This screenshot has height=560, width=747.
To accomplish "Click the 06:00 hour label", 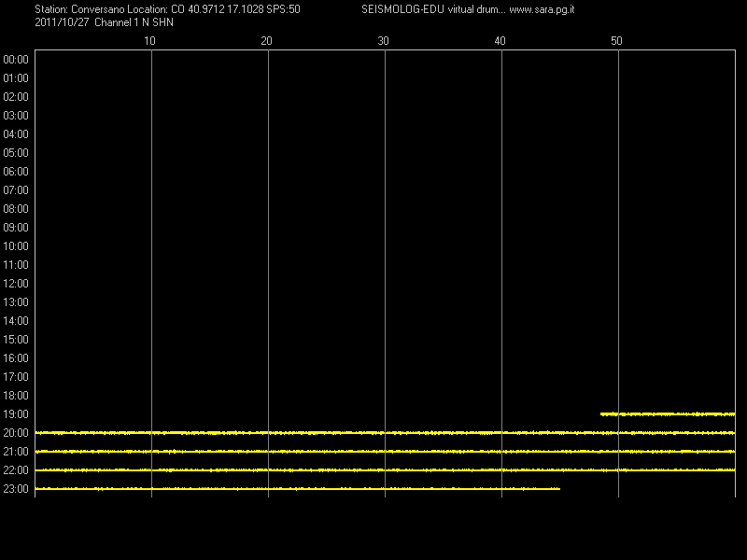I will tap(16, 172).
